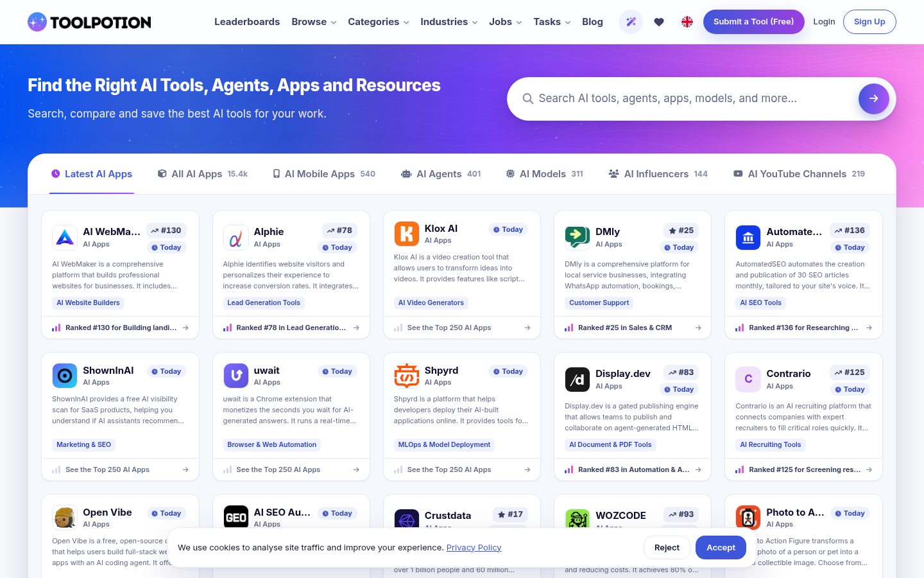
Task: Open the Blog menu item
Action: [592, 22]
